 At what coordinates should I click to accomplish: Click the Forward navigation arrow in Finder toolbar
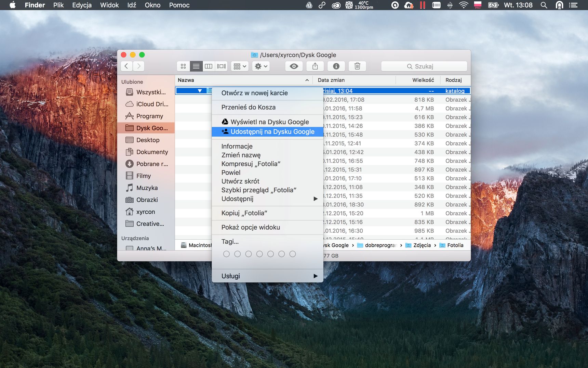pos(138,66)
